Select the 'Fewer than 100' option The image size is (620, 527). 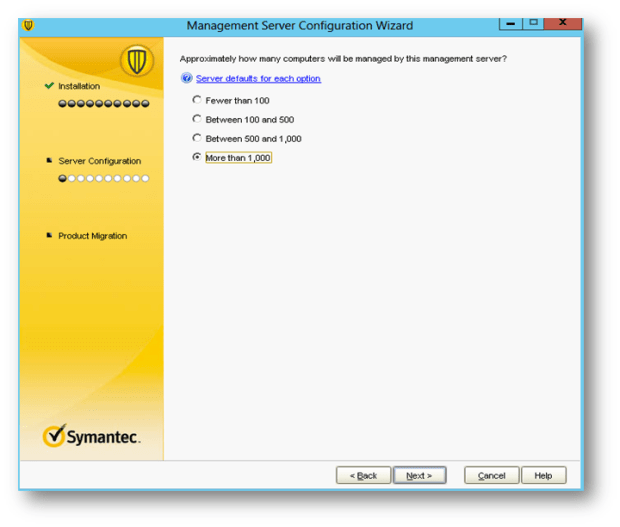197,100
